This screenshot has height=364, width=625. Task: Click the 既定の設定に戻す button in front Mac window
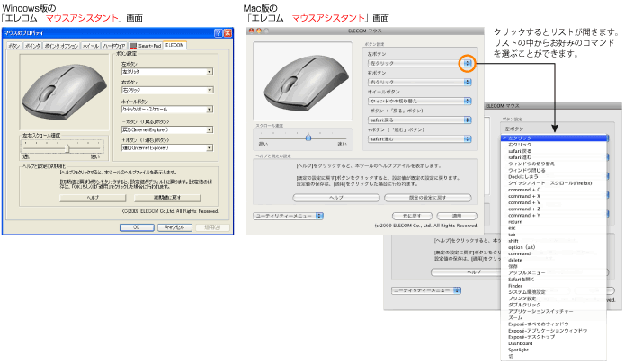428,198
